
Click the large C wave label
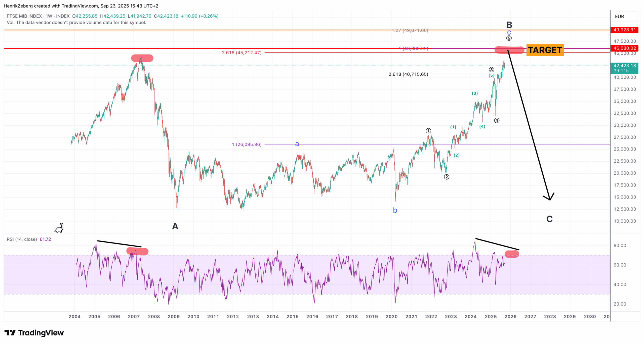(549, 219)
